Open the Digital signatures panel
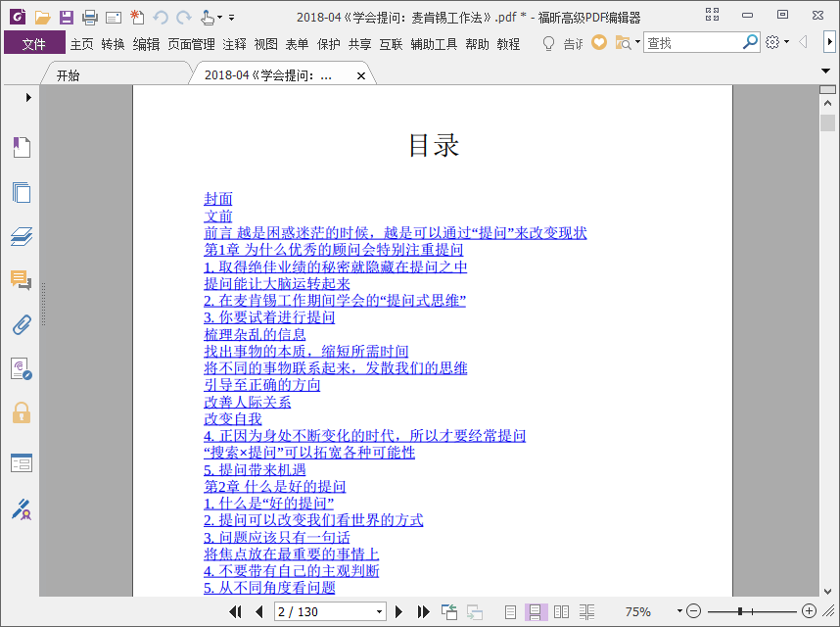This screenshot has width=840, height=627. click(x=22, y=368)
